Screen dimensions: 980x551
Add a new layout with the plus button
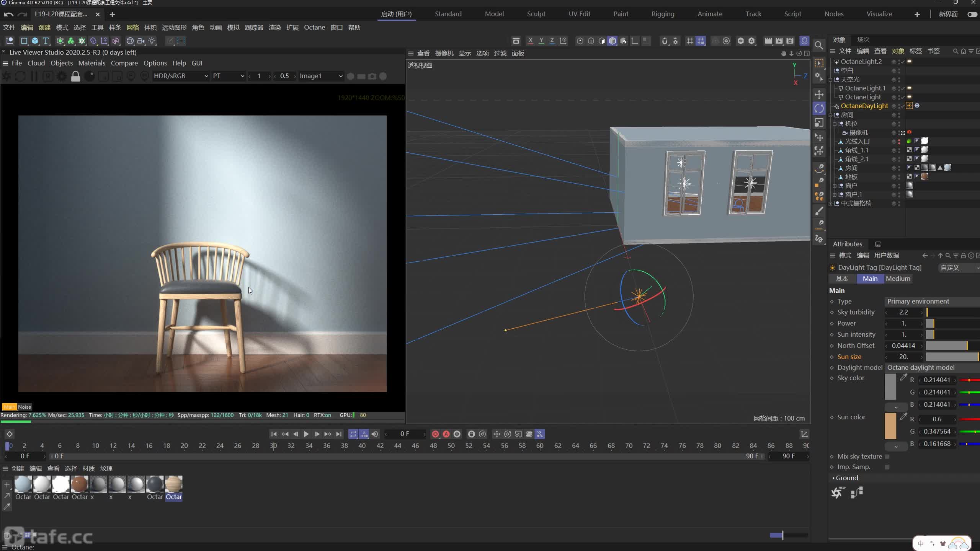point(917,14)
